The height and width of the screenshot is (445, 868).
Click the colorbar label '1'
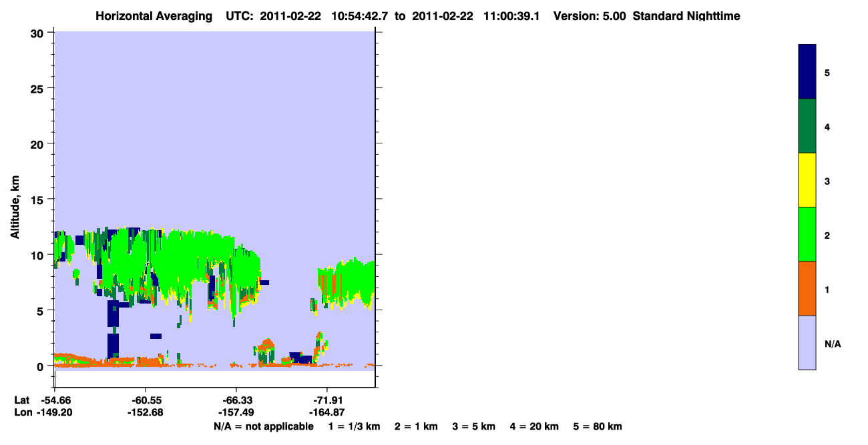point(827,290)
